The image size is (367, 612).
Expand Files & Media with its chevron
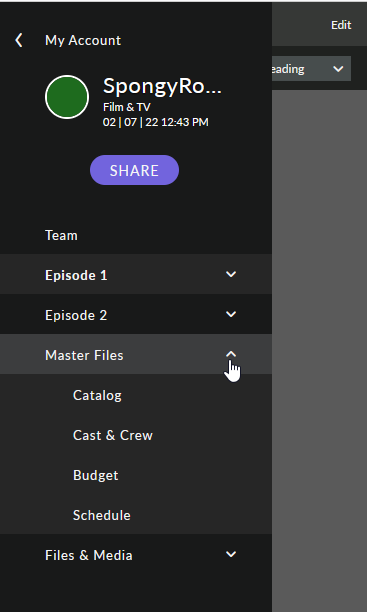(x=231, y=554)
